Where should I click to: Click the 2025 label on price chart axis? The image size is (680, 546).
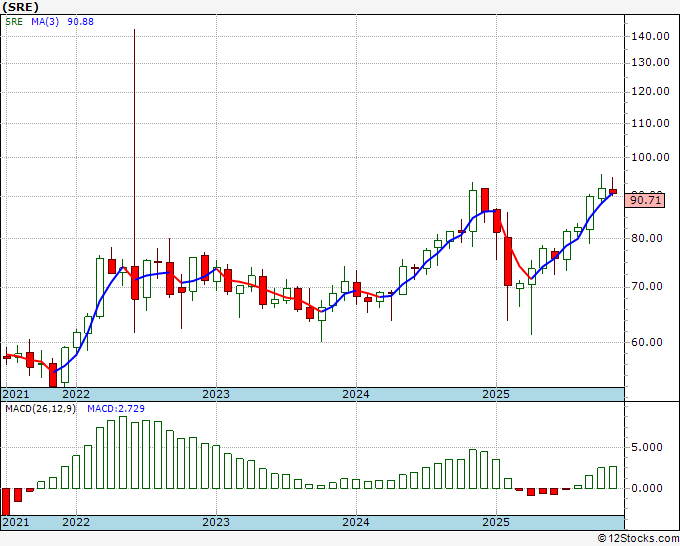[496, 394]
